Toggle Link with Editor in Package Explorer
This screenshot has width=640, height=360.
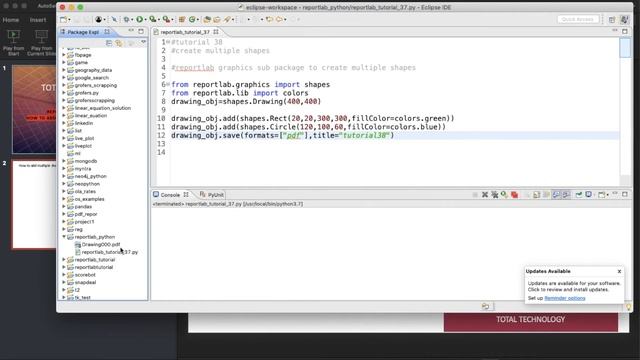point(119,42)
